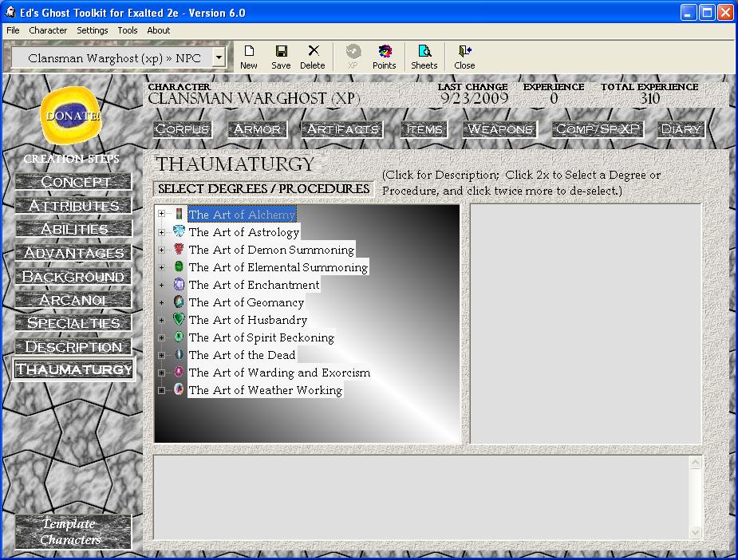This screenshot has height=560, width=738.
Task: Click the Art of Warding and Exorcism gem icon
Action: click(x=179, y=373)
